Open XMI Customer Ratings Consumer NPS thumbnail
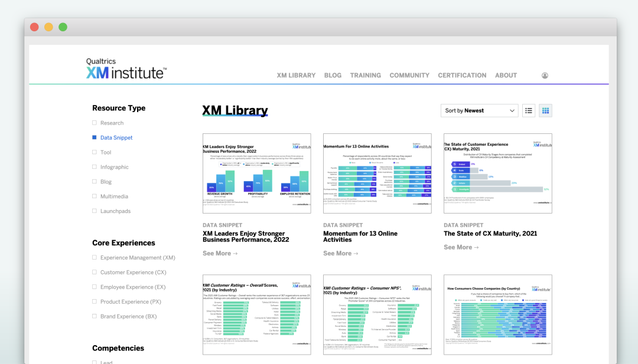This screenshot has width=638, height=364. tap(377, 314)
